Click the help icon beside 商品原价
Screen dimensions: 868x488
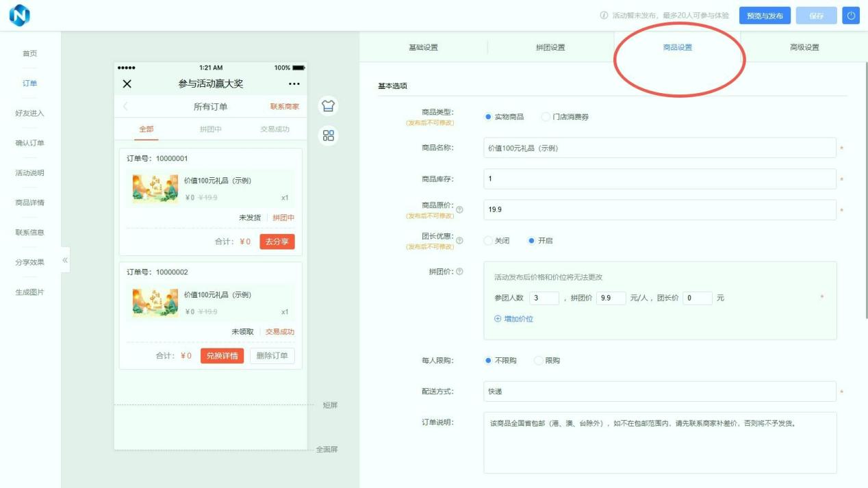click(x=459, y=209)
